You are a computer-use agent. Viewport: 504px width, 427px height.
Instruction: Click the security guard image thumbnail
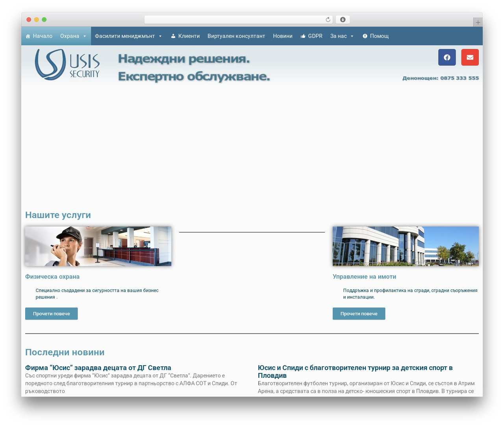pyautogui.click(x=98, y=246)
